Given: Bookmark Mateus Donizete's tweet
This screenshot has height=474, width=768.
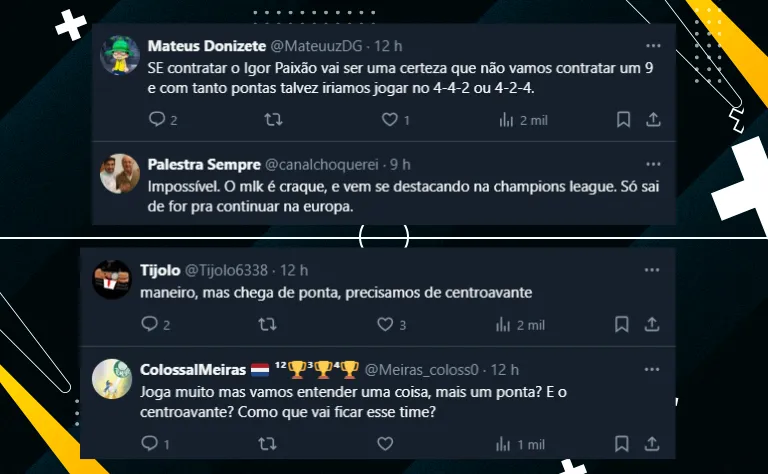Looking at the screenshot, I should click(623, 120).
